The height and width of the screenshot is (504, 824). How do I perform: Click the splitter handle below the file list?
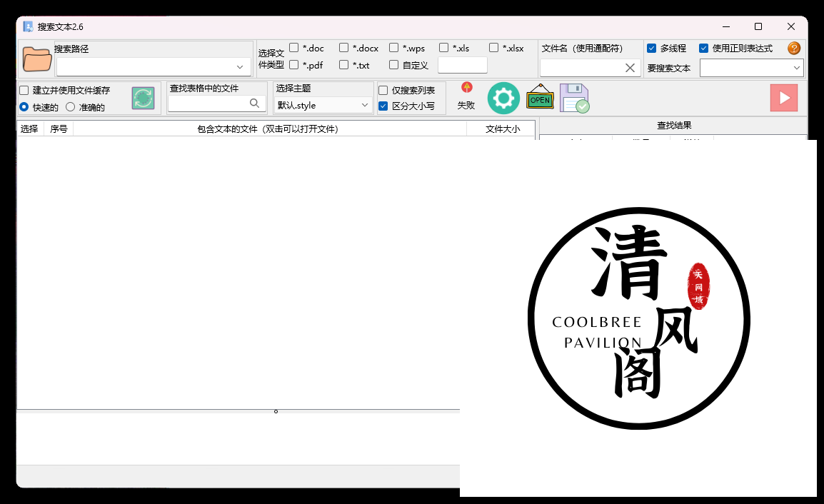[x=276, y=411]
